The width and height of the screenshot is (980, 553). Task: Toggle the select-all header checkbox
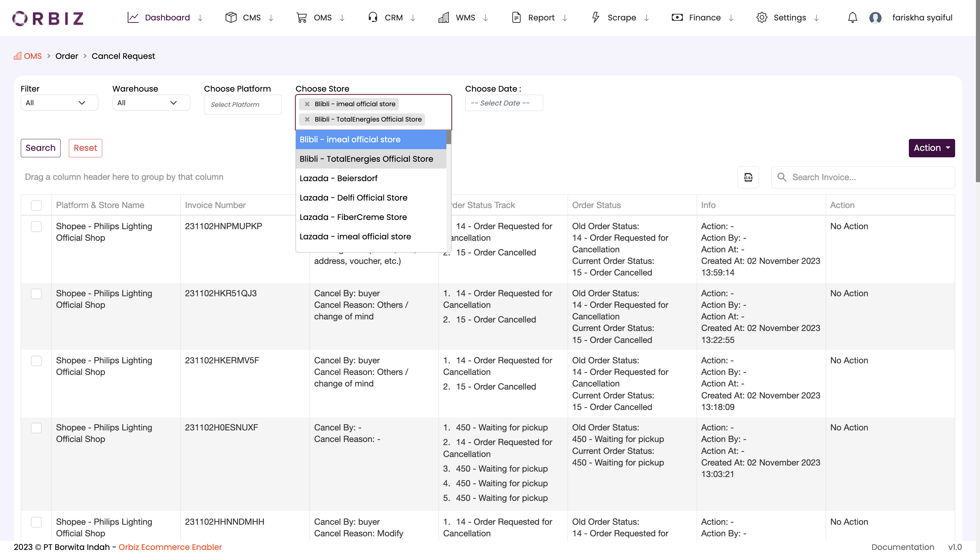click(36, 205)
